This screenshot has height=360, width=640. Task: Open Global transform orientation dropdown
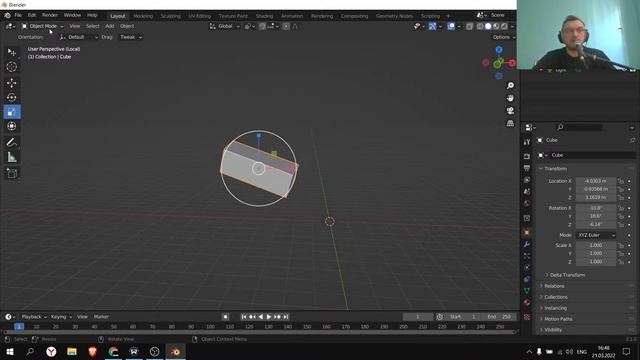click(x=225, y=26)
